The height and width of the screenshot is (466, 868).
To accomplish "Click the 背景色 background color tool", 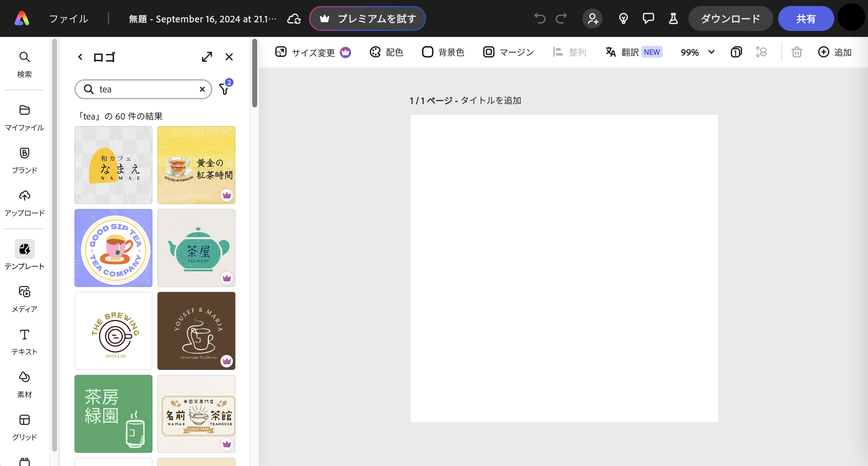I will tap(443, 52).
